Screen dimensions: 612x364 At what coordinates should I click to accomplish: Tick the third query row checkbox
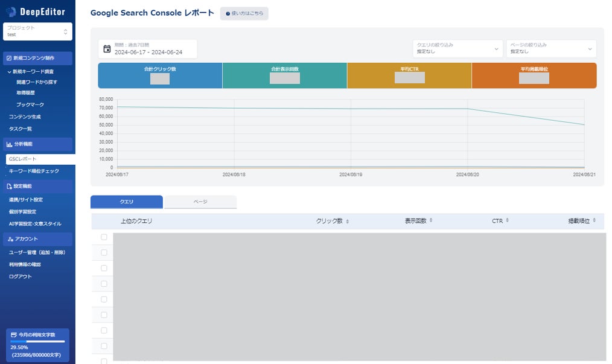pyautogui.click(x=104, y=268)
